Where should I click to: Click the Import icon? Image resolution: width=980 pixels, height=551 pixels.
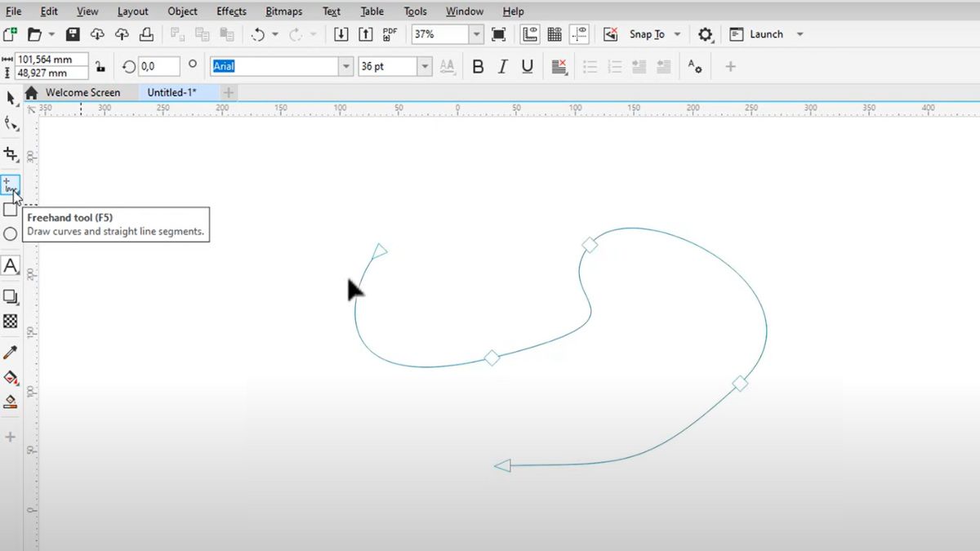(x=341, y=34)
